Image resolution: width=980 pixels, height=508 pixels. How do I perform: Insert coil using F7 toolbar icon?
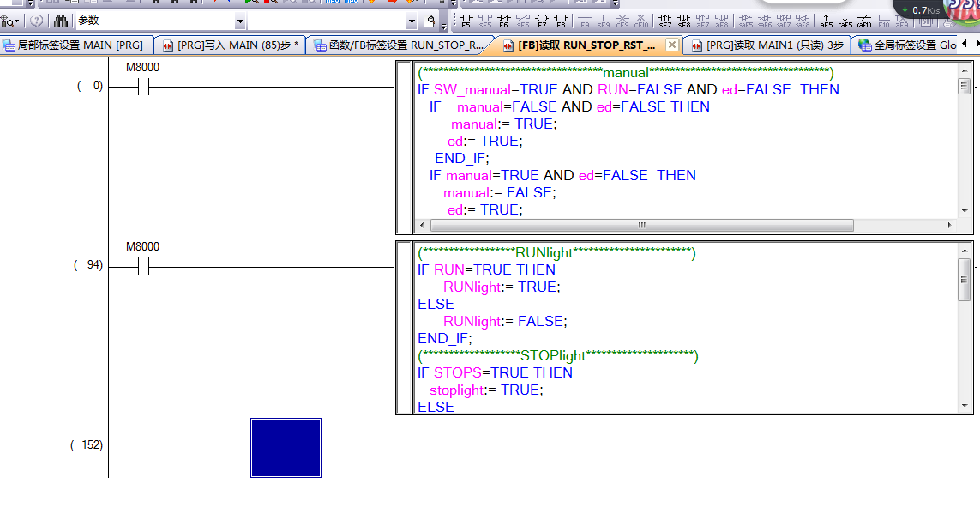[542, 21]
